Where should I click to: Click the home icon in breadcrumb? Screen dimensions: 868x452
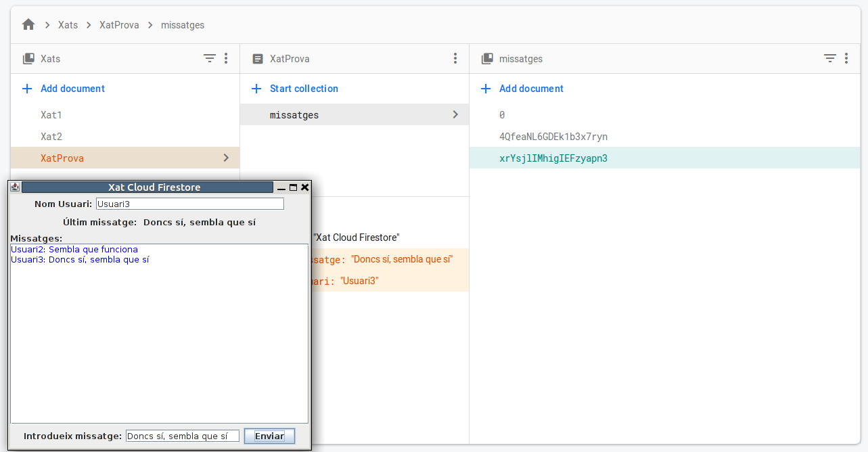[28, 25]
